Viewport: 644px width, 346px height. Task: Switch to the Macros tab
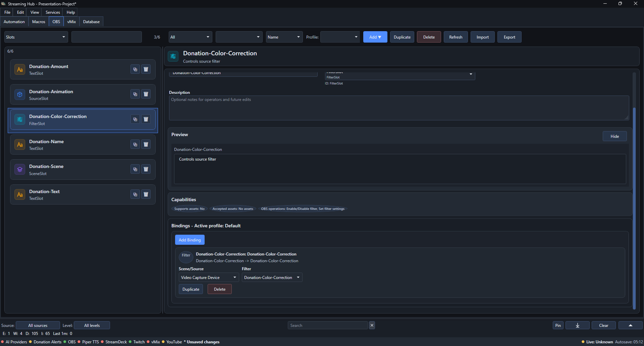pos(39,21)
